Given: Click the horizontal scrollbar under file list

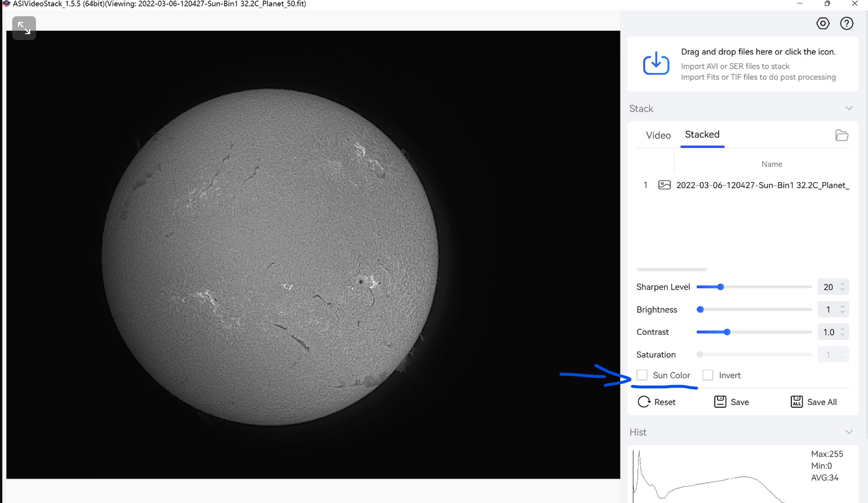Looking at the screenshot, I should (672, 269).
